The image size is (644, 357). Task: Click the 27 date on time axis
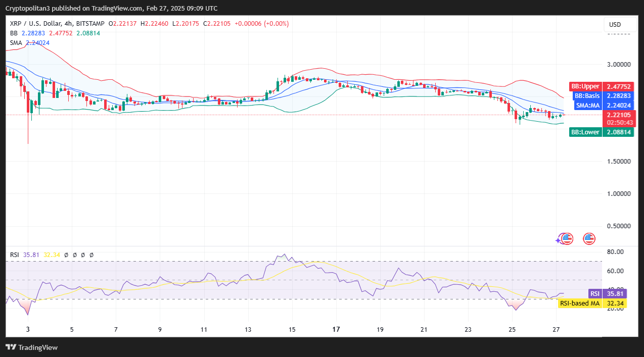(556, 329)
